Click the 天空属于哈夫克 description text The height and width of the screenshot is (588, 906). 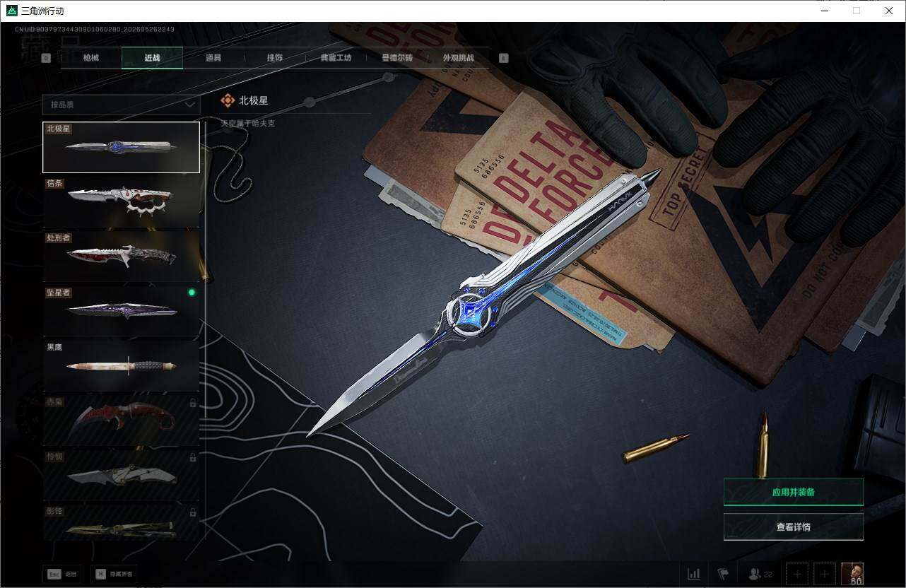(248, 124)
